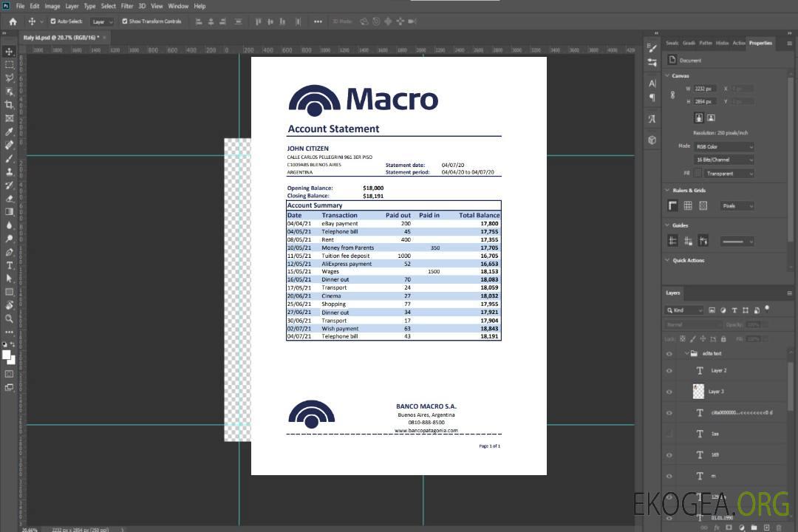
Task: Collapse the 'edite text' layer group
Action: (x=686, y=353)
